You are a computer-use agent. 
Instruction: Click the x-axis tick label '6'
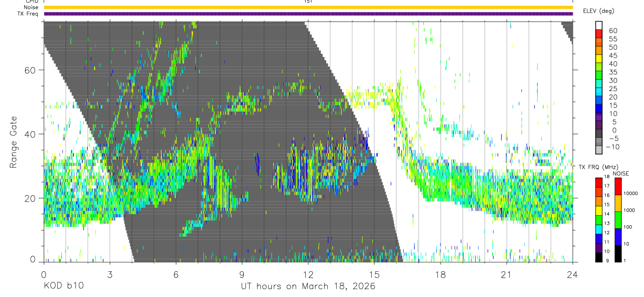coord(176,274)
